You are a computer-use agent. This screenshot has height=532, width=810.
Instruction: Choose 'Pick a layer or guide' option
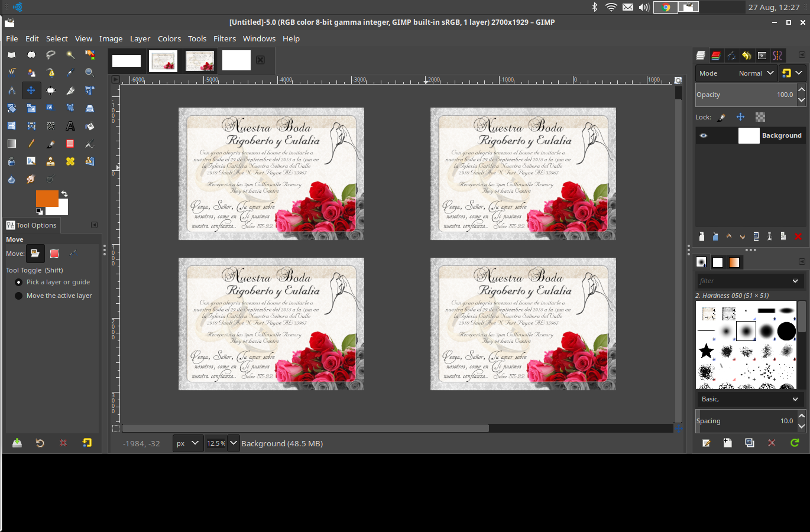[53, 282]
